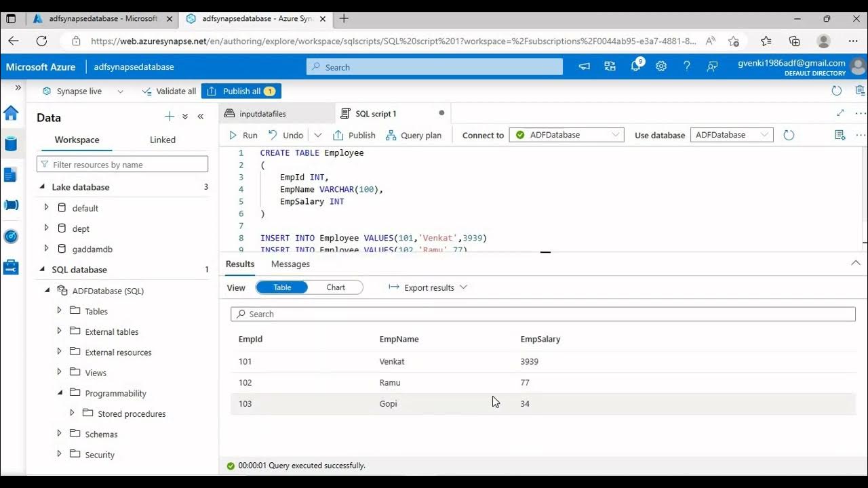Screen dimensions: 868x488
Task: Open the Home hub icon in sidebar
Action: [11, 113]
